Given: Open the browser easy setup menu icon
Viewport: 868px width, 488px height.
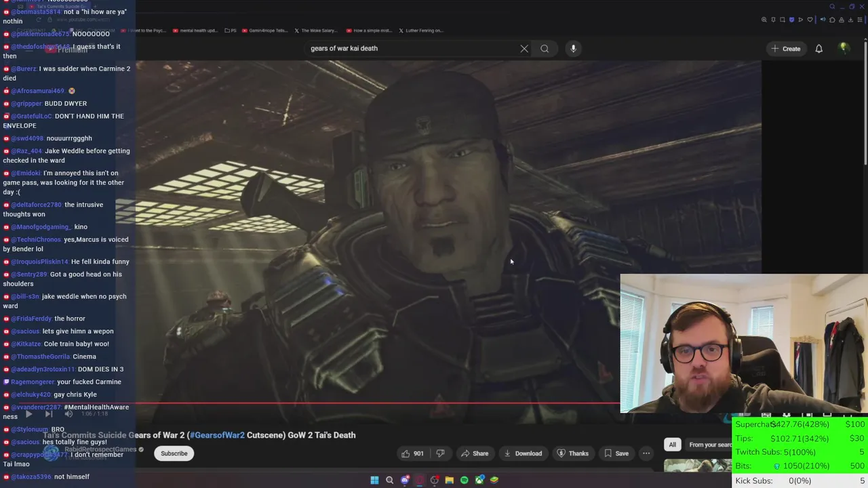Looking at the screenshot, I should point(860,20).
